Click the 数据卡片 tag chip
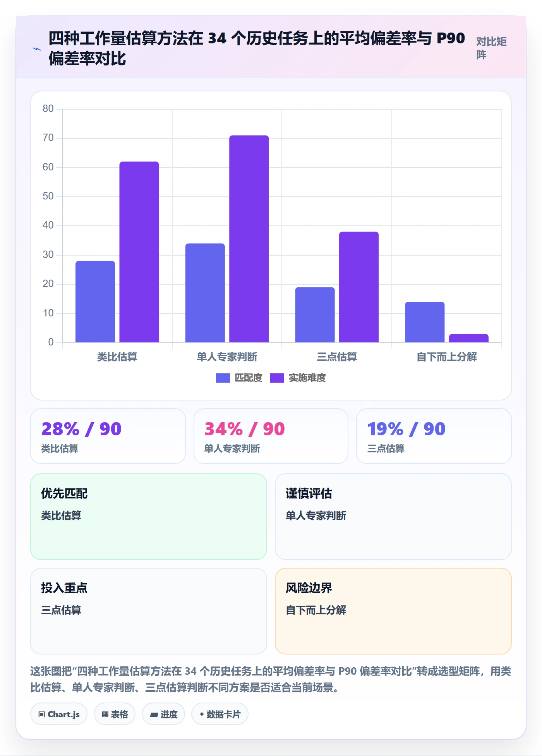Screen dimensions: 542x756 coord(220,714)
